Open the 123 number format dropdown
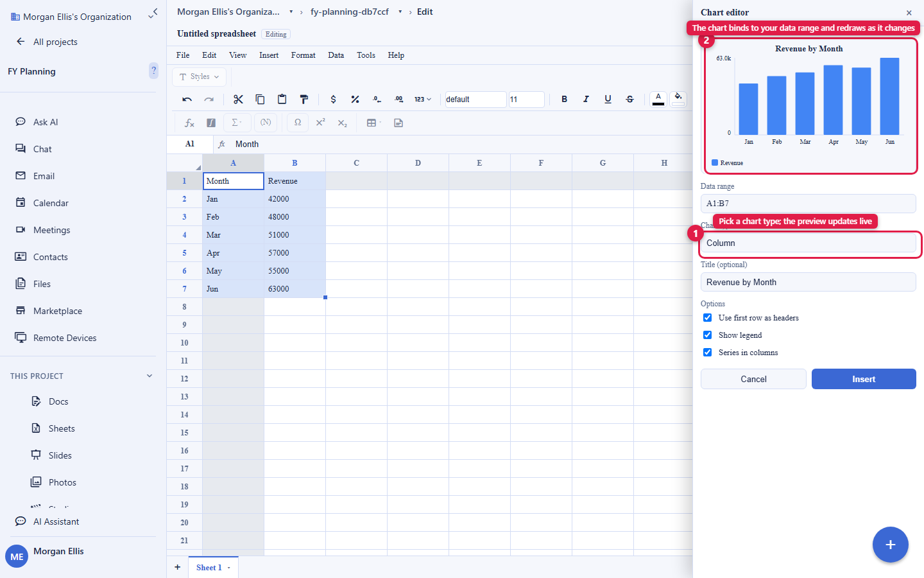The image size is (924, 578). pyautogui.click(x=422, y=100)
